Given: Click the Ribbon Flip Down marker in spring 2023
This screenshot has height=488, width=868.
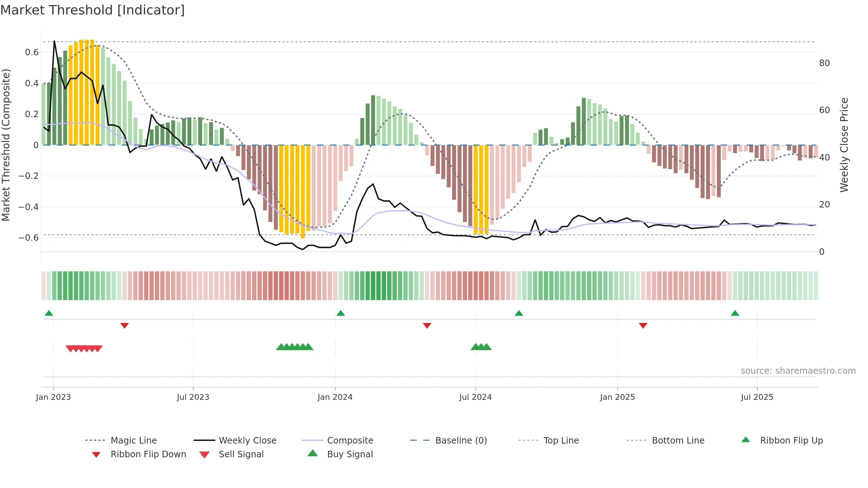Looking at the screenshot, I should point(124,326).
